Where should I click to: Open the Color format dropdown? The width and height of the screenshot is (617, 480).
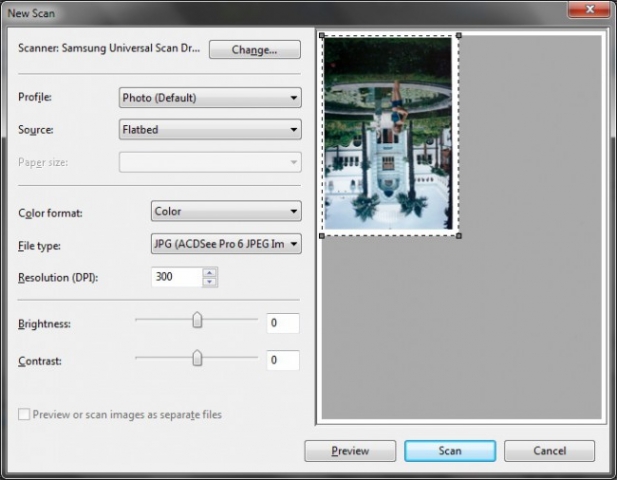click(225, 211)
